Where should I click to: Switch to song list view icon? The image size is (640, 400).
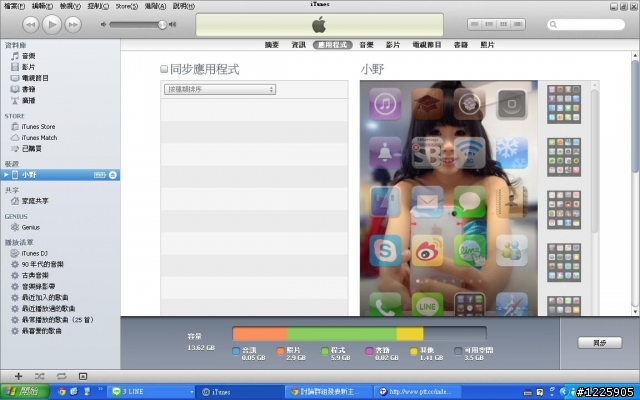(x=475, y=24)
